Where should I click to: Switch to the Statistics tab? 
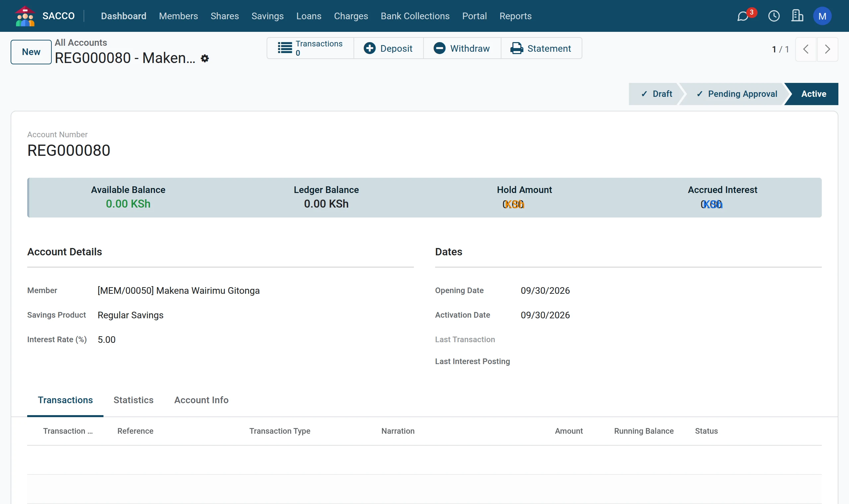[133, 400]
